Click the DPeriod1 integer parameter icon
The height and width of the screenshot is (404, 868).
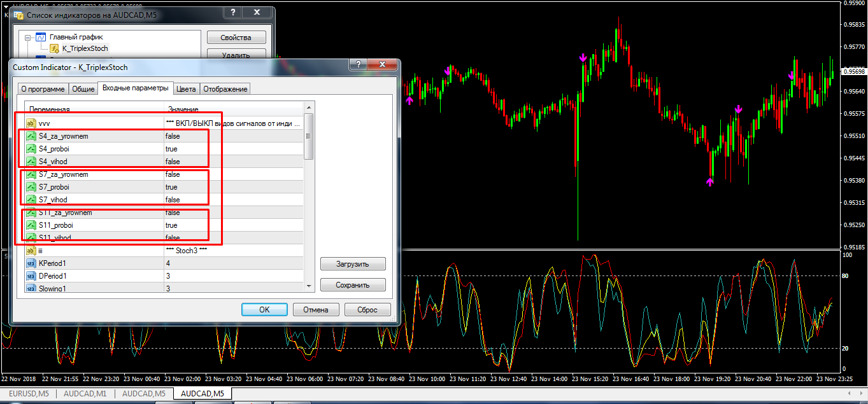tap(31, 276)
